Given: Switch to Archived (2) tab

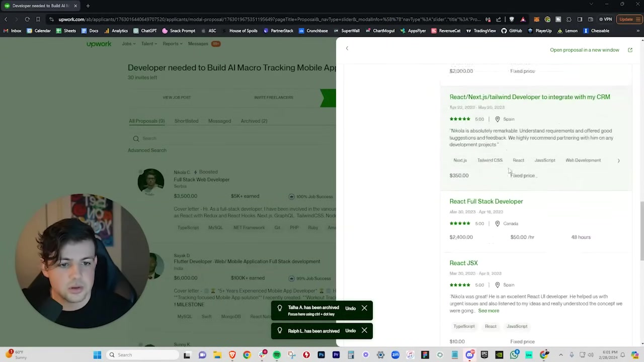Looking at the screenshot, I should [254, 121].
